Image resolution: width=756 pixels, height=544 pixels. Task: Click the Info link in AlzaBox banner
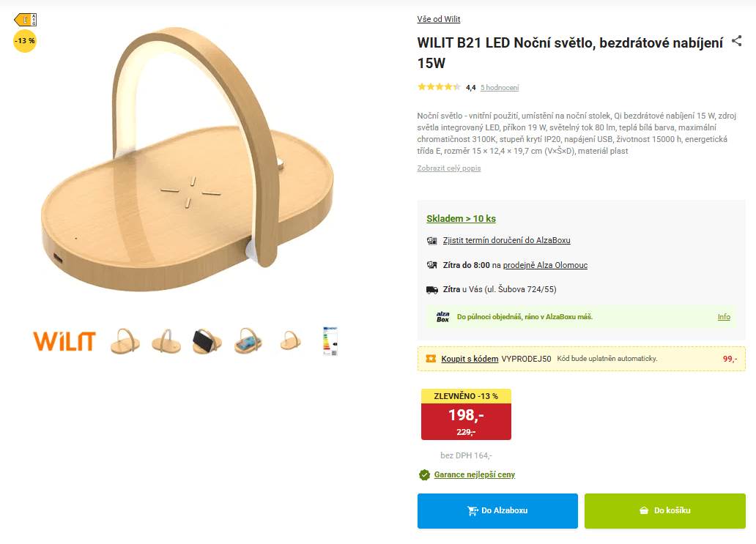724,317
